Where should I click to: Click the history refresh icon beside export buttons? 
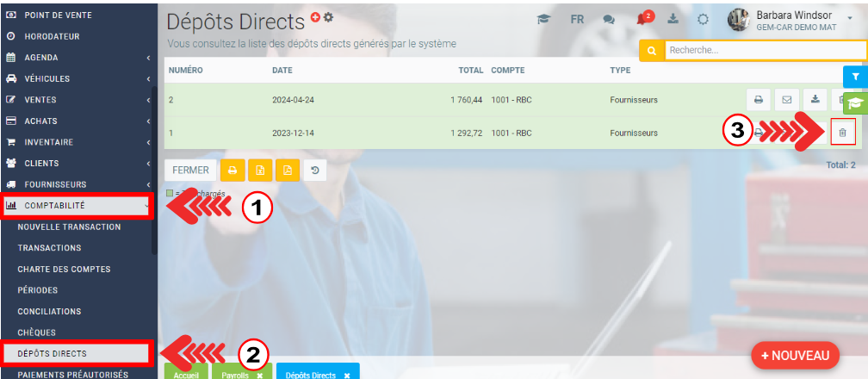(x=315, y=171)
